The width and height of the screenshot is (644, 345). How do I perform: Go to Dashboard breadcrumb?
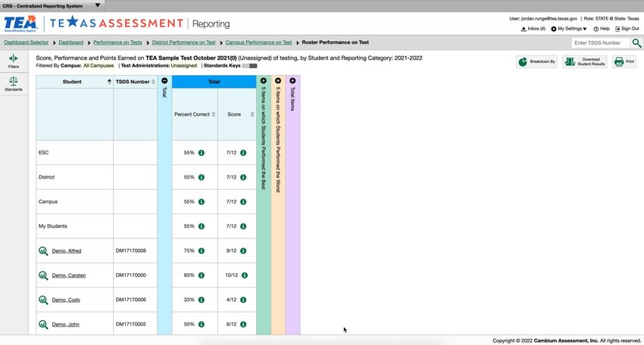point(70,42)
